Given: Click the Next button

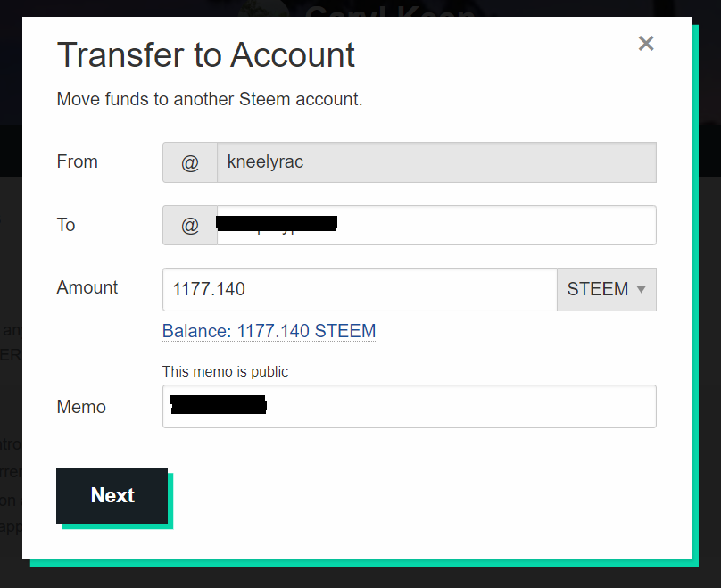Looking at the screenshot, I should click(x=112, y=495).
